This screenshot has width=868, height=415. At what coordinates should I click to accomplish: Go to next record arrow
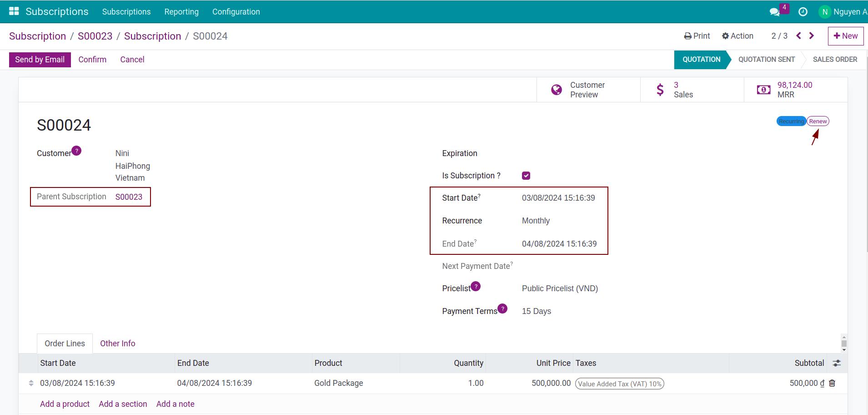812,35
